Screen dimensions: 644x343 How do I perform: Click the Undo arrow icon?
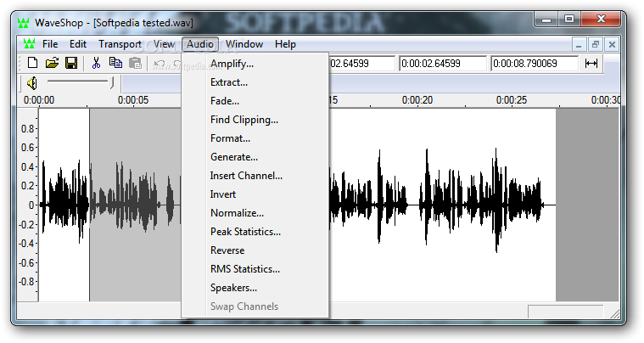159,64
